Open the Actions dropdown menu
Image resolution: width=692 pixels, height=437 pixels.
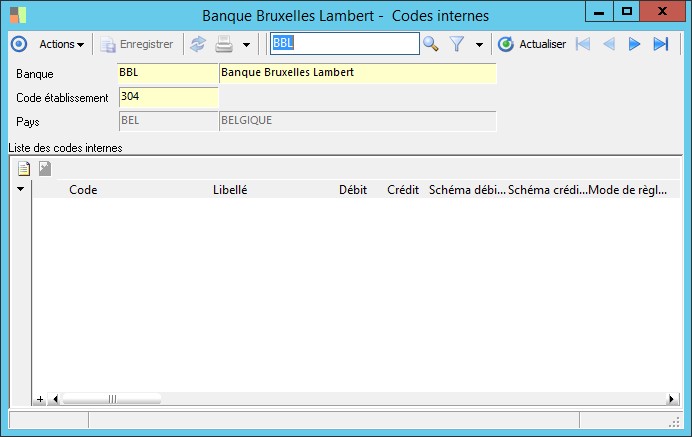pos(61,44)
